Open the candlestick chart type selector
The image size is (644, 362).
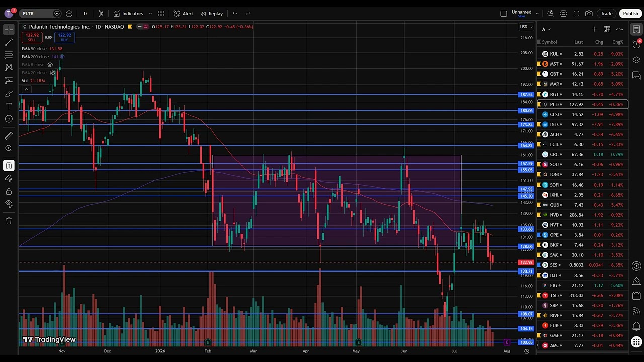tap(101, 14)
